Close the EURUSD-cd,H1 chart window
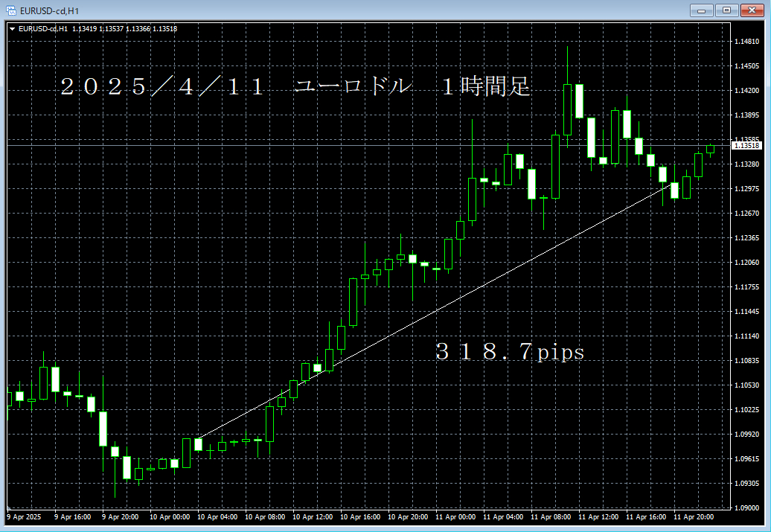771x532 pixels. click(x=752, y=10)
